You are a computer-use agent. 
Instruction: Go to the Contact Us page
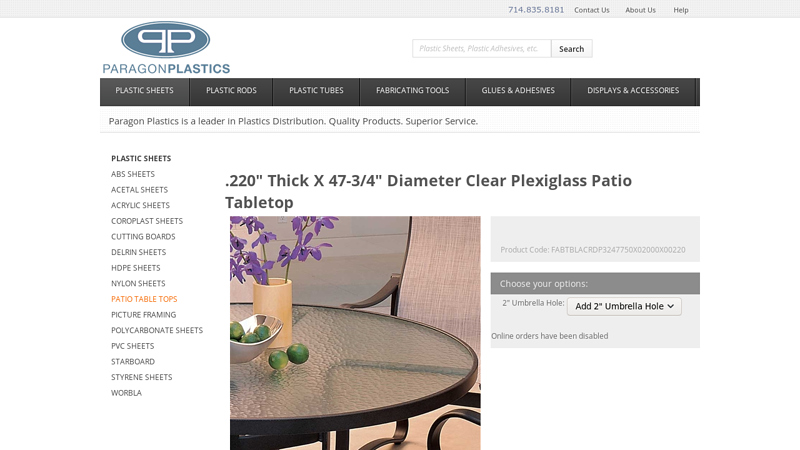coord(592,10)
